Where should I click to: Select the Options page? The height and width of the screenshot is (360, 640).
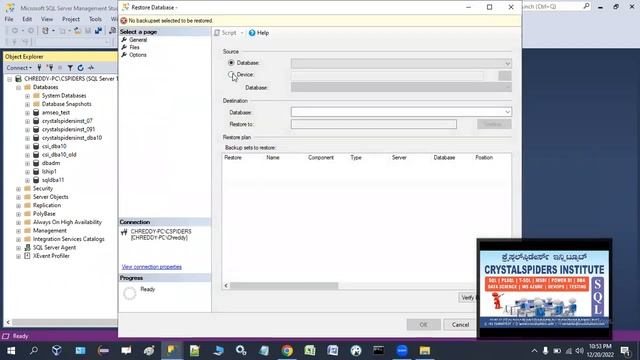(x=138, y=55)
